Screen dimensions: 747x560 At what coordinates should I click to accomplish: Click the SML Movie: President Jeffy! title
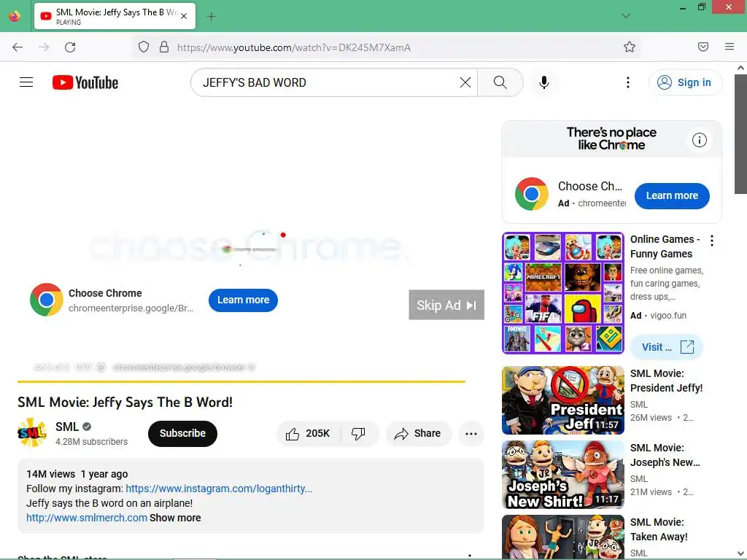pyautogui.click(x=666, y=381)
